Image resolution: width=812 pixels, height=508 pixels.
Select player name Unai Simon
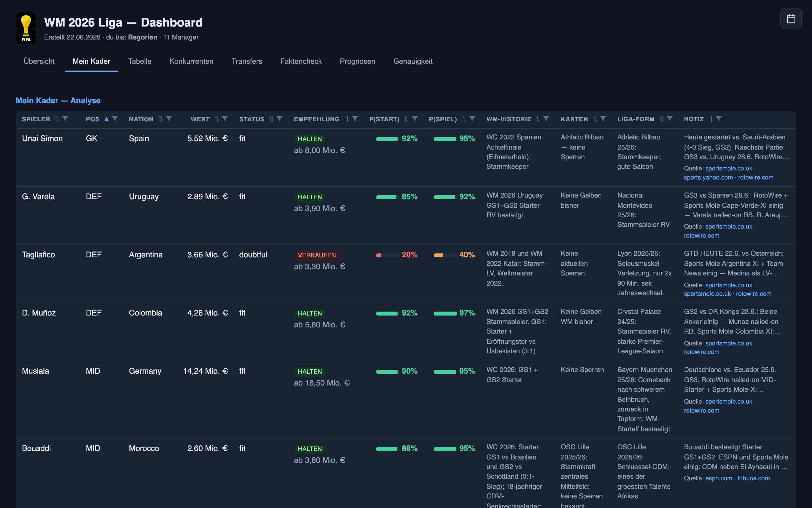coord(42,138)
